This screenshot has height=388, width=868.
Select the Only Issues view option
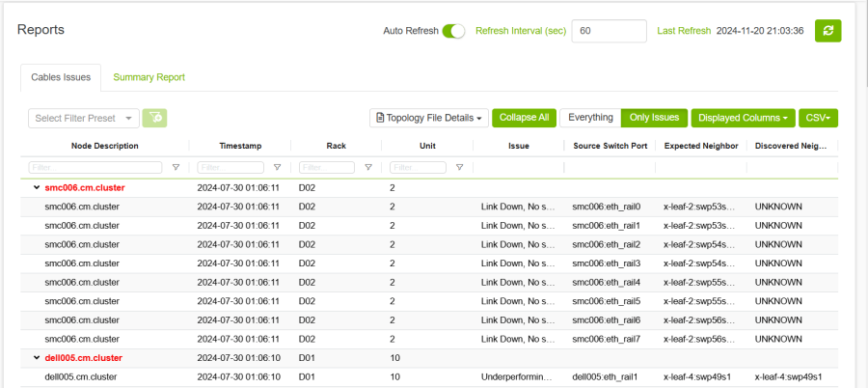click(x=654, y=118)
